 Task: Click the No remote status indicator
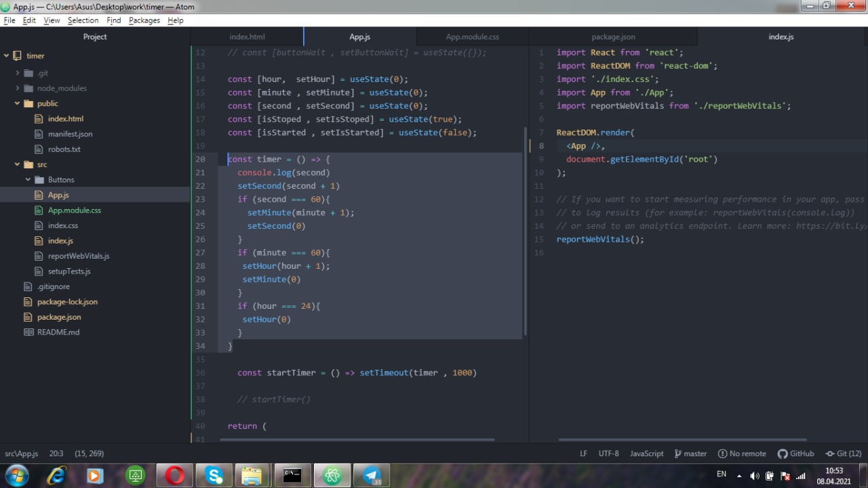[x=742, y=453]
